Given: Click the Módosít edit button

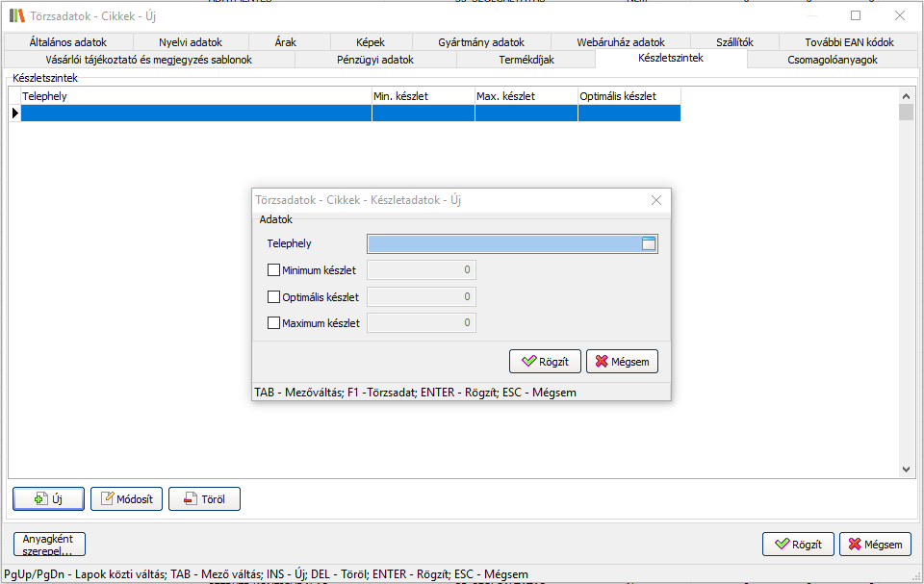Looking at the screenshot, I should coord(126,499).
